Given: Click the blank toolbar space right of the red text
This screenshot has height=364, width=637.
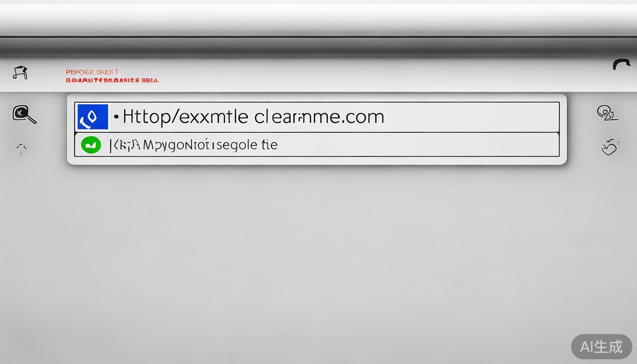Looking at the screenshot, I should click(379, 75).
